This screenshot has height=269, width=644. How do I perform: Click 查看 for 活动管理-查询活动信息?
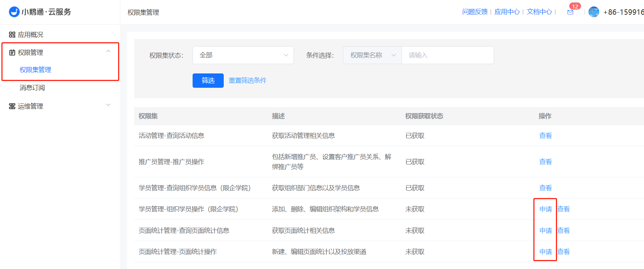[x=546, y=136]
